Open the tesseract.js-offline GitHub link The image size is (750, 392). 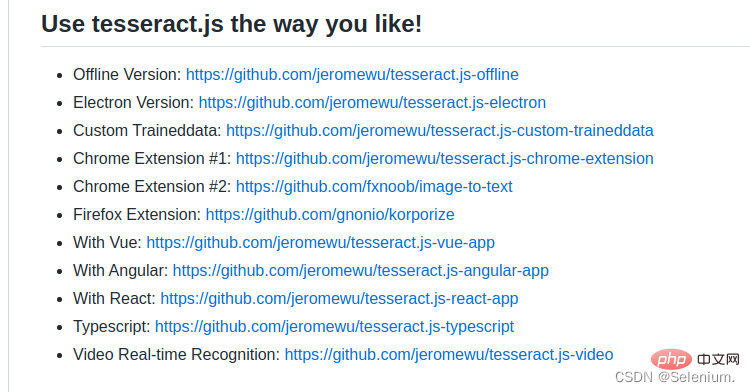(x=352, y=75)
